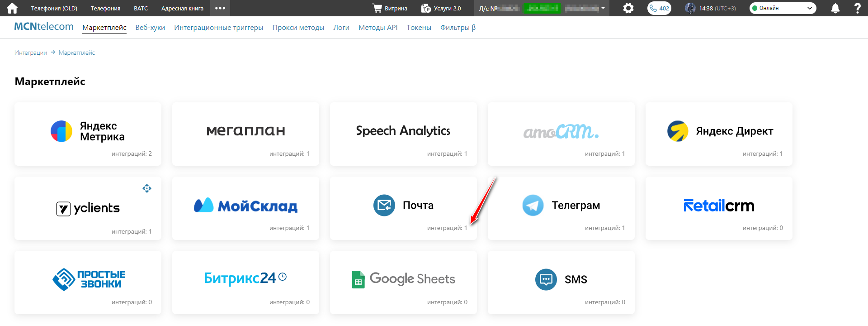Click the SMS chat bubble icon
This screenshot has height=326, width=868.
[546, 279]
